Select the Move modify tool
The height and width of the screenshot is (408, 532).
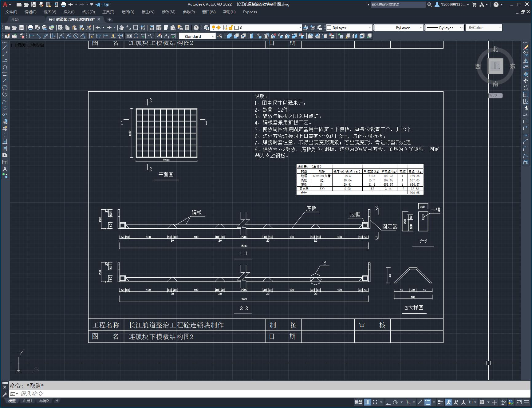pos(526,81)
